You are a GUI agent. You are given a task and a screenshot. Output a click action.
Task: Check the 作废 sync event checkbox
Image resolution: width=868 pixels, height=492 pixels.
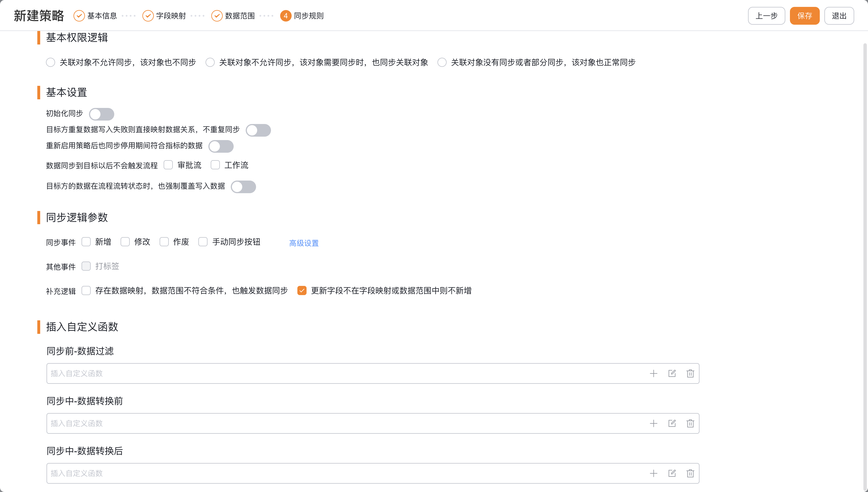(x=164, y=242)
